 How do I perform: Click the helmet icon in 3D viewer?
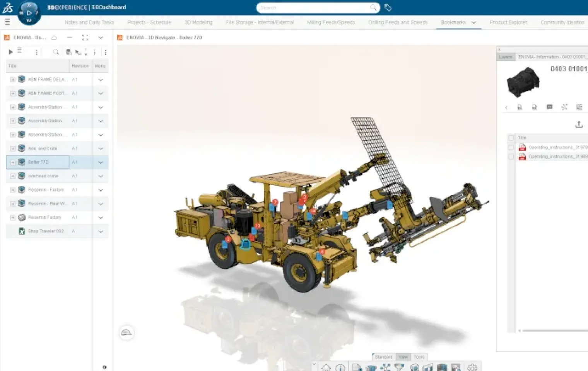coord(126,333)
